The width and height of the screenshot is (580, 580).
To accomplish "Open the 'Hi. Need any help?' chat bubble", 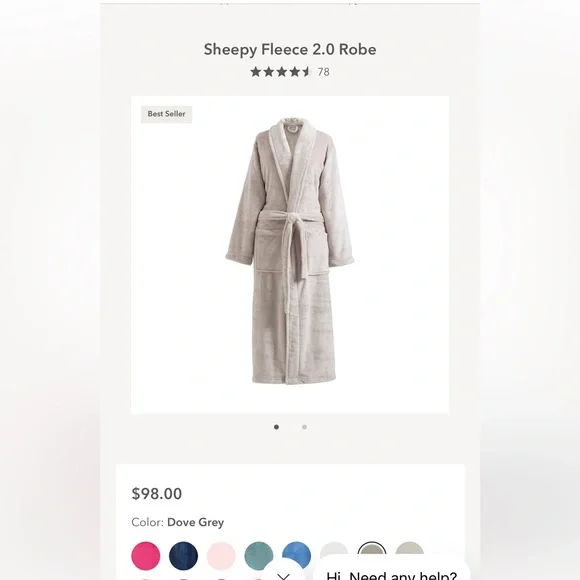I will coord(391,573).
